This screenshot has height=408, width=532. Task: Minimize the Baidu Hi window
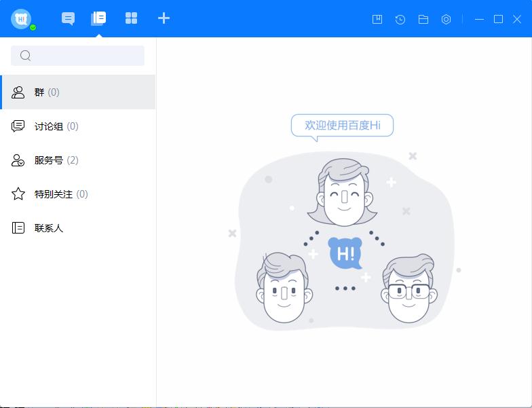[479, 19]
